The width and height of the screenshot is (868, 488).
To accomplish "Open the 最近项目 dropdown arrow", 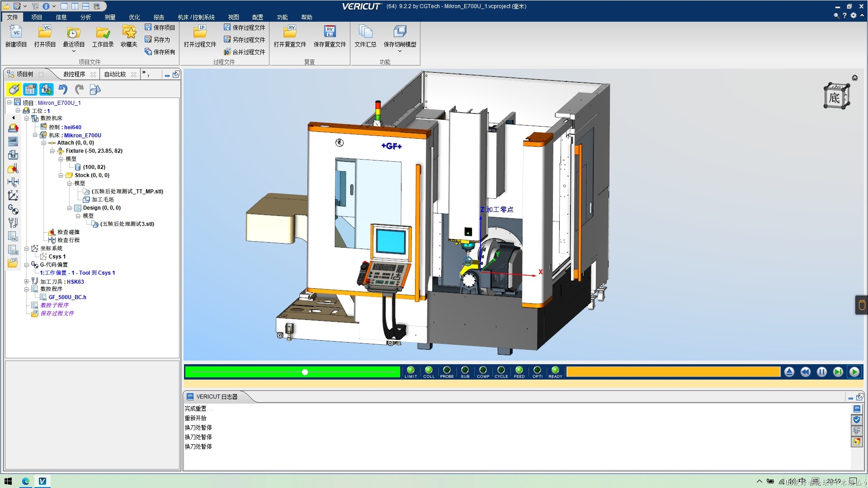I will (74, 51).
